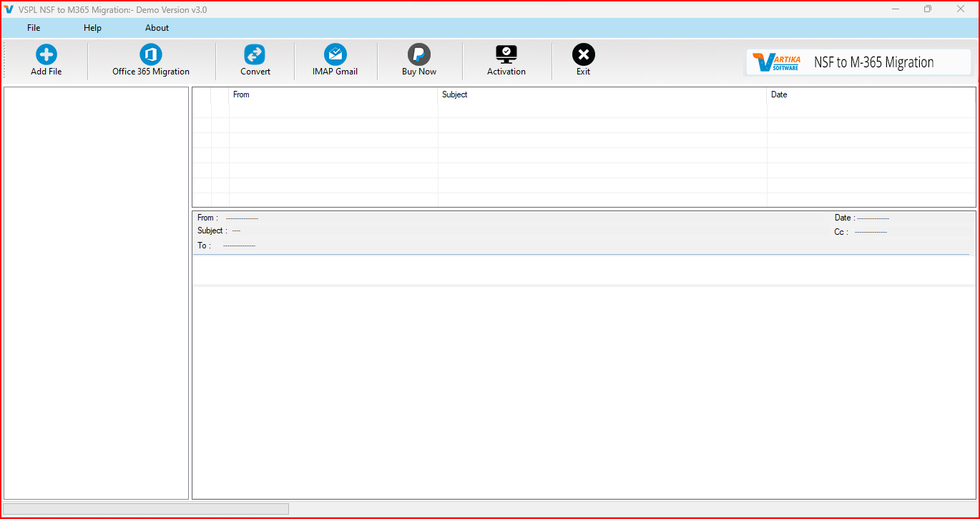Open the Office 365 Migration tool

pos(151,55)
